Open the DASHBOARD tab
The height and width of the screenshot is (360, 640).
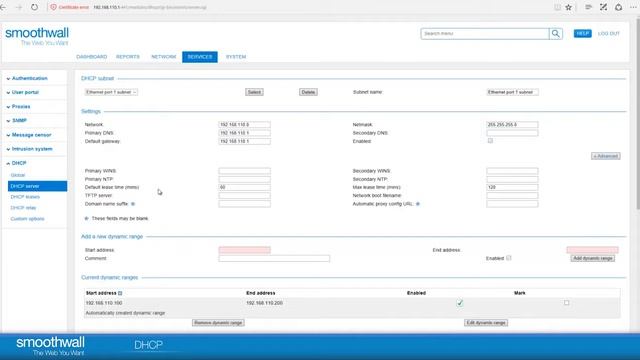coord(91,57)
